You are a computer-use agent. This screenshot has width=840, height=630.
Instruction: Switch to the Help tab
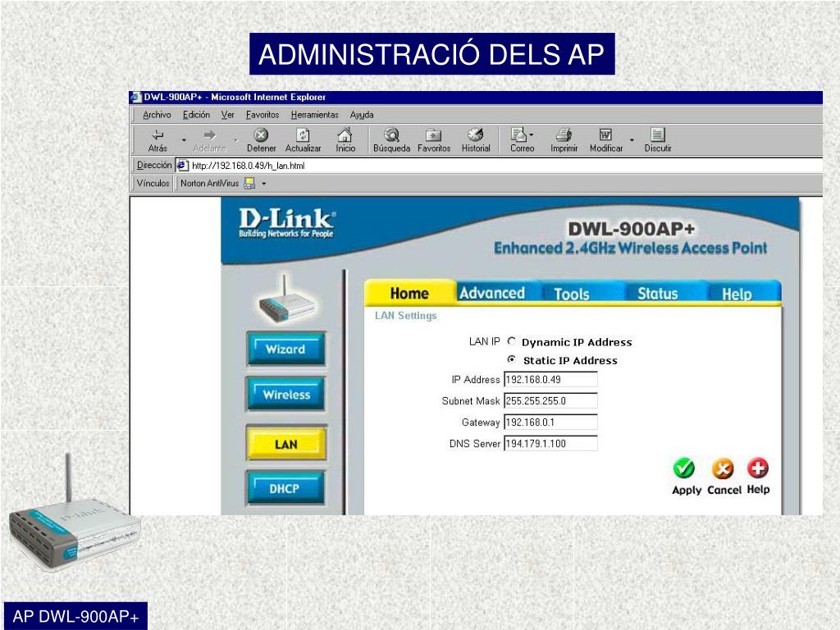737,294
